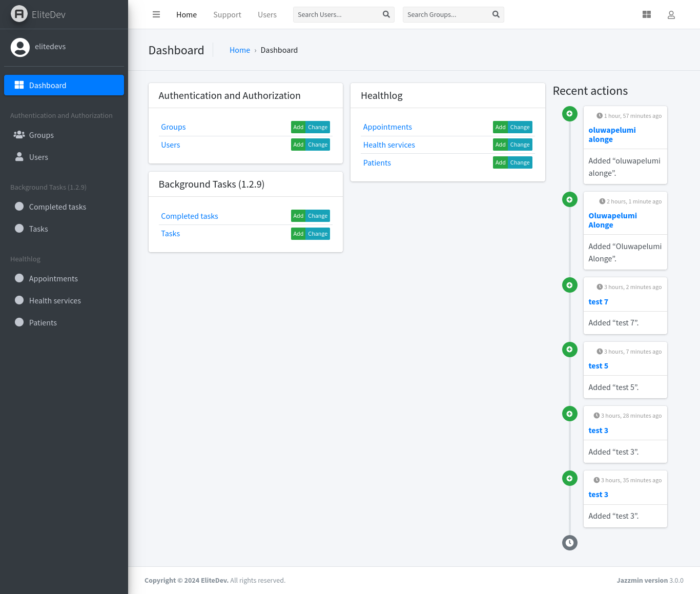
Task: Open the user account icon in navbar
Action: coord(671,15)
